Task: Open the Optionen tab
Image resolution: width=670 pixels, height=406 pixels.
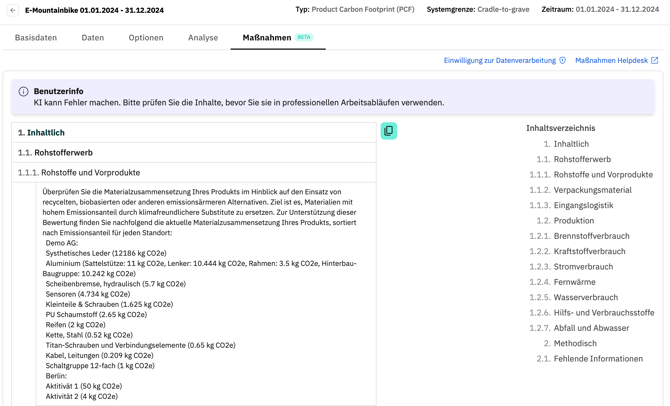Action: pos(146,38)
